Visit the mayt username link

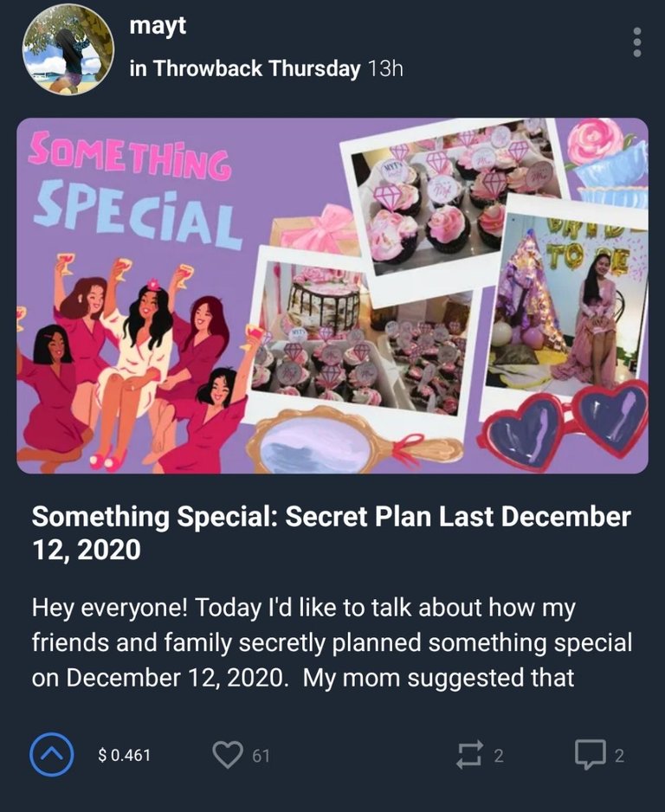[158, 26]
